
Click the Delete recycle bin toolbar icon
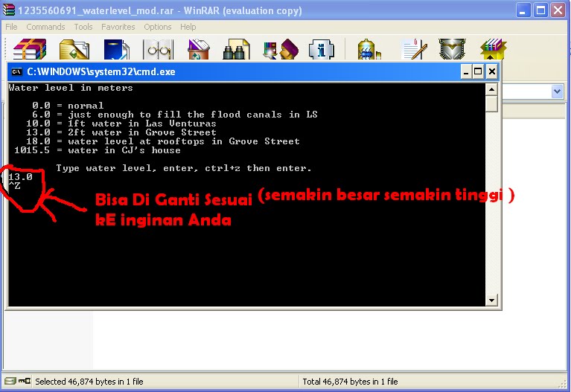(x=199, y=50)
